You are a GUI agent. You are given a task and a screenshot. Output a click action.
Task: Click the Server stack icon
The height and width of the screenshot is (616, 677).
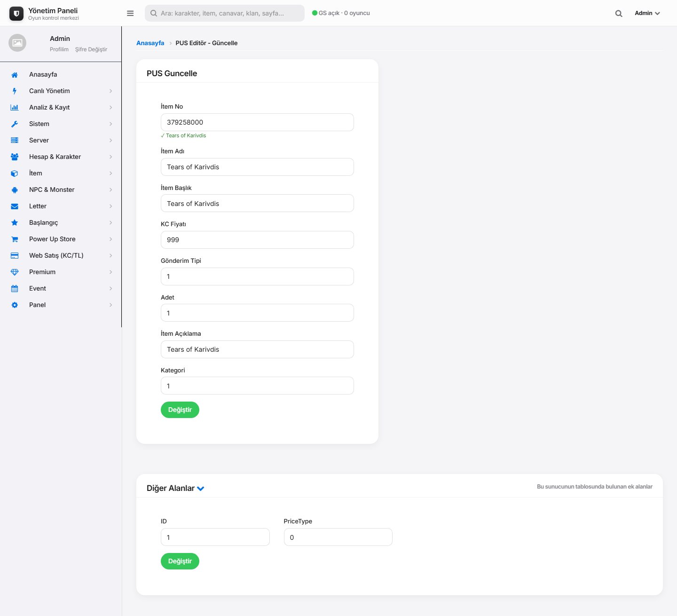click(x=15, y=141)
